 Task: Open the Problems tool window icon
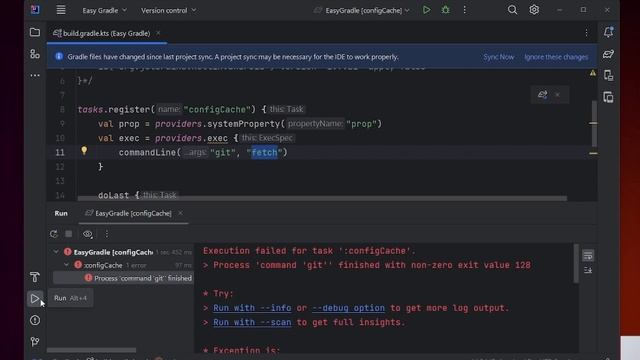coord(35,320)
